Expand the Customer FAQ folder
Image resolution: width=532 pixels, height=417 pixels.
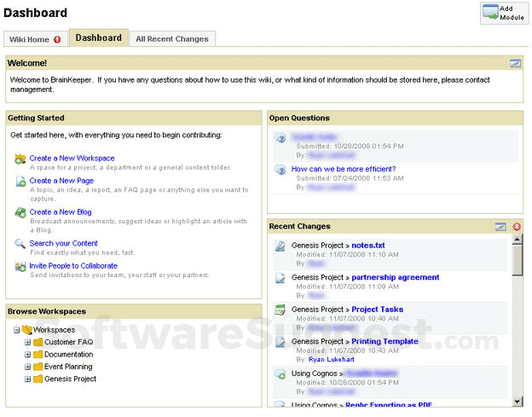click(x=27, y=342)
